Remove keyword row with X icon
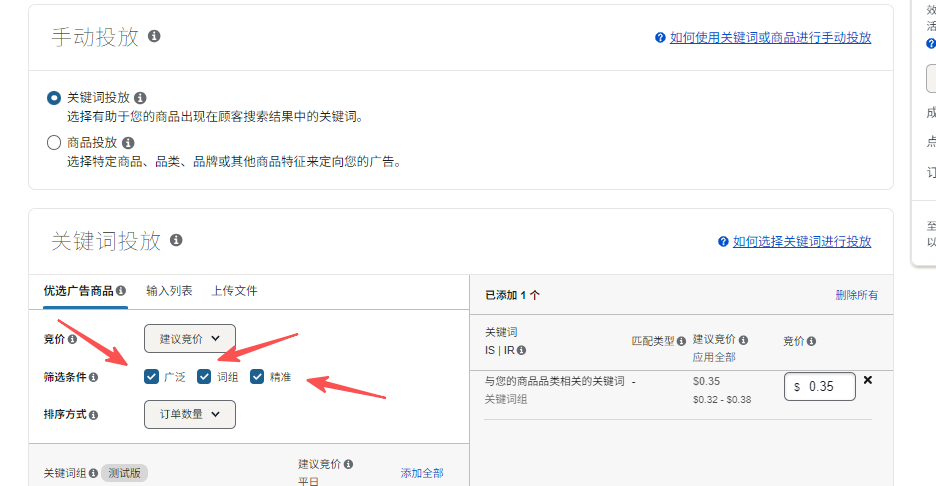Viewport: 936px width, 486px height. [x=867, y=380]
